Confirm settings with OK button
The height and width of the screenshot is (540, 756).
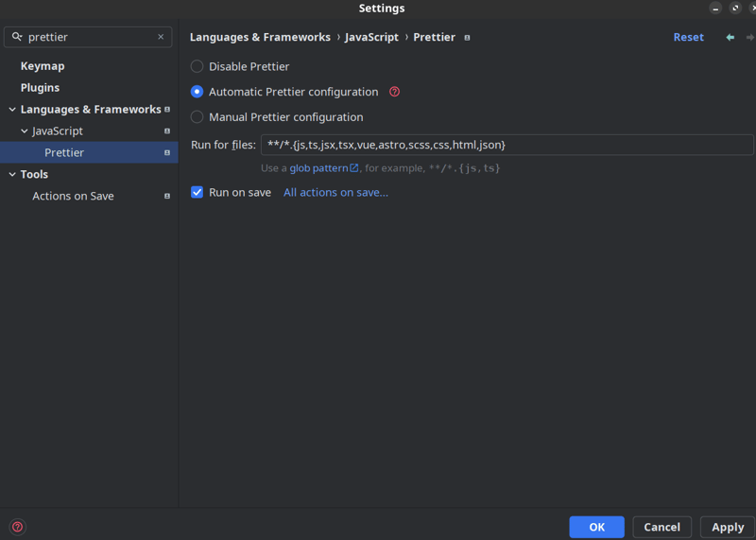click(x=596, y=527)
